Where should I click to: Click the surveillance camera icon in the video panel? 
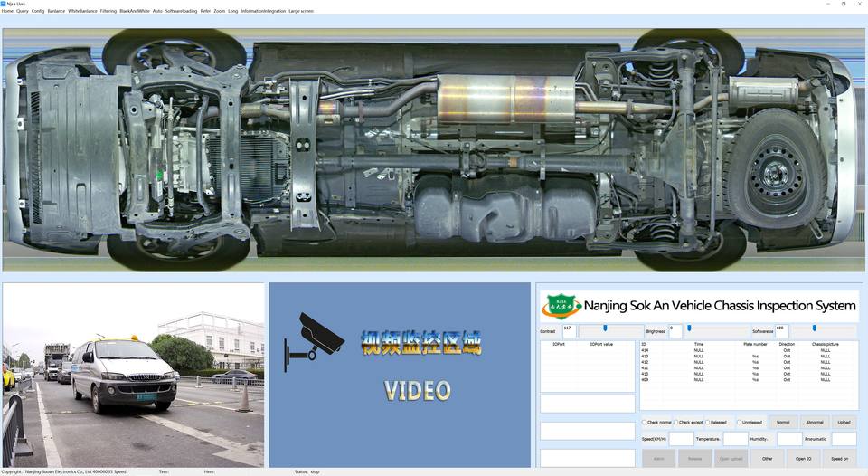coord(313,342)
